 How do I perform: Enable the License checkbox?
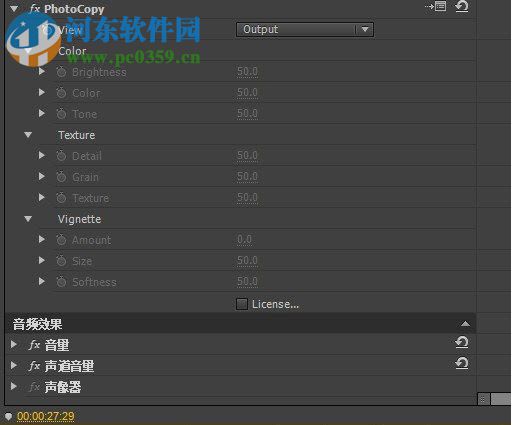pos(242,304)
